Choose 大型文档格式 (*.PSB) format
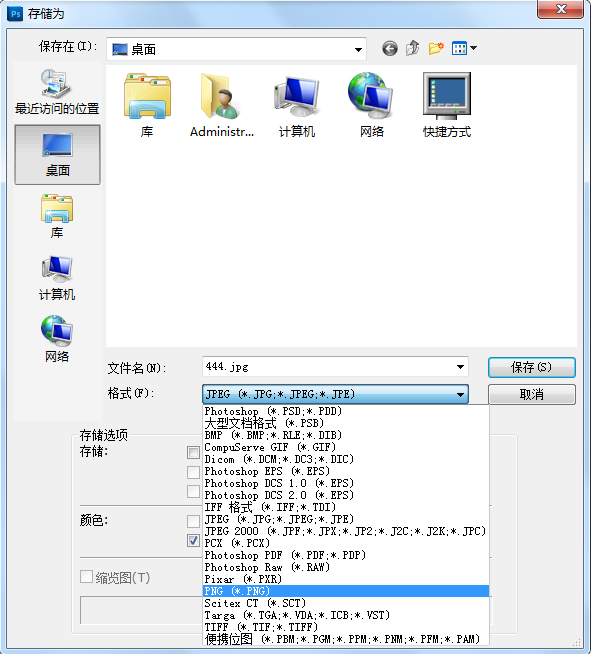Image resolution: width=592 pixels, height=654 pixels. (x=346, y=423)
